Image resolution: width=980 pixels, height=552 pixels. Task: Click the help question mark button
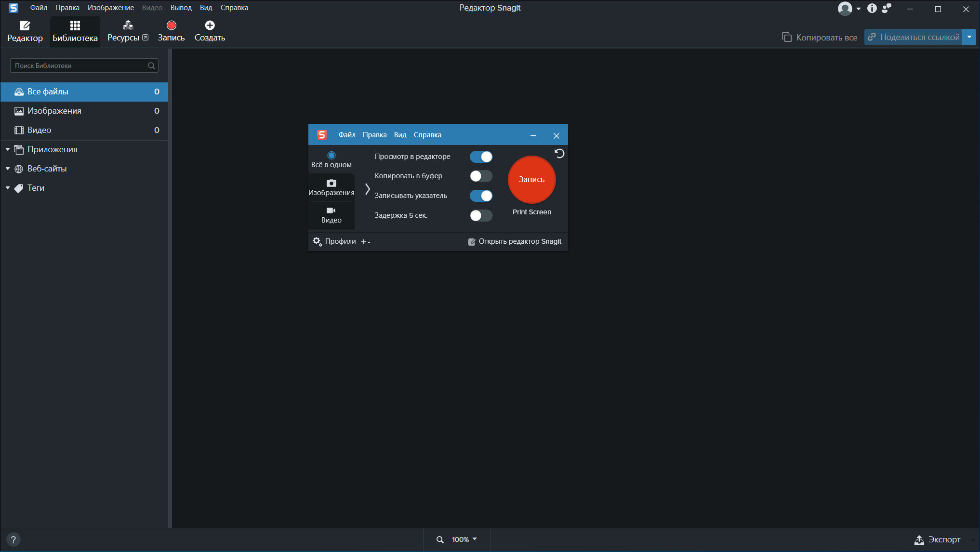pyautogui.click(x=13, y=539)
